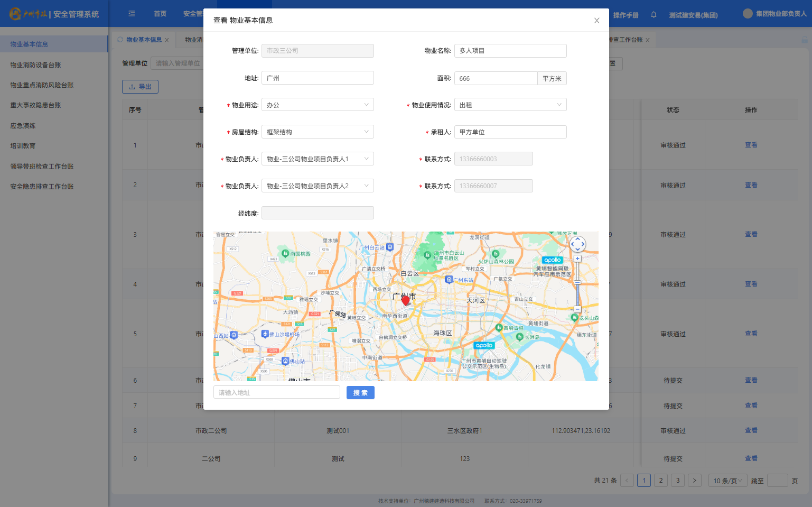
Task: Click the 搜索 button below map
Action: tap(360, 392)
